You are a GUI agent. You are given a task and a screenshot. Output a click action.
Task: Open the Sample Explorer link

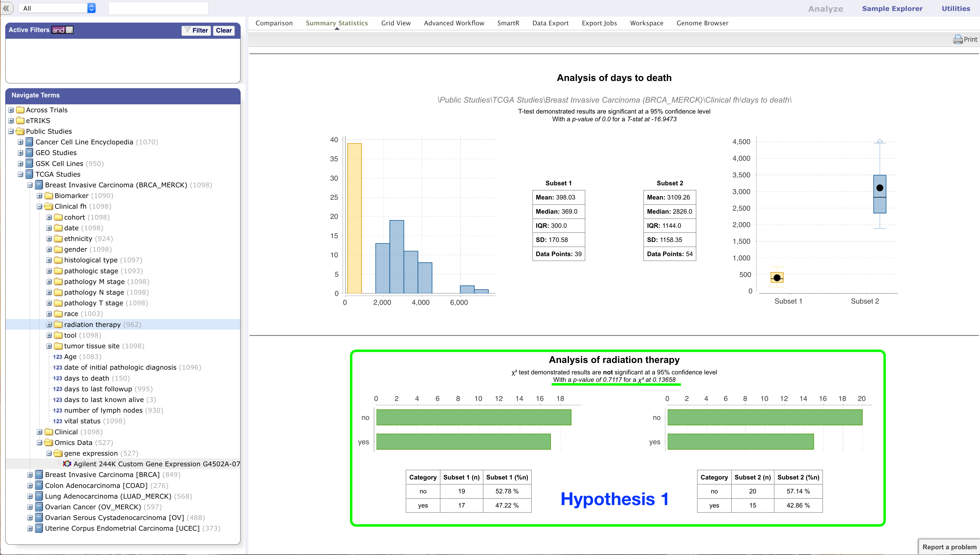click(x=892, y=8)
